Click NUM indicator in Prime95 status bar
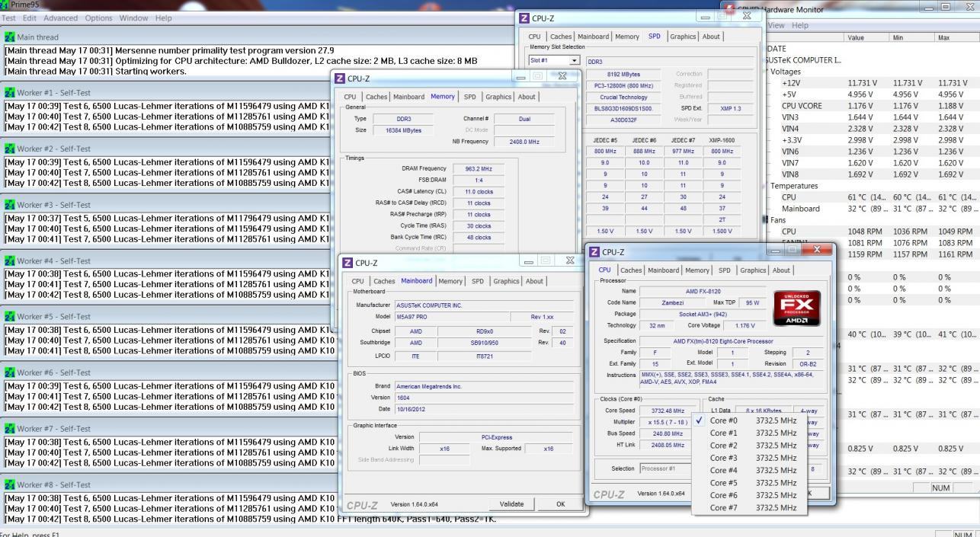 (963, 535)
